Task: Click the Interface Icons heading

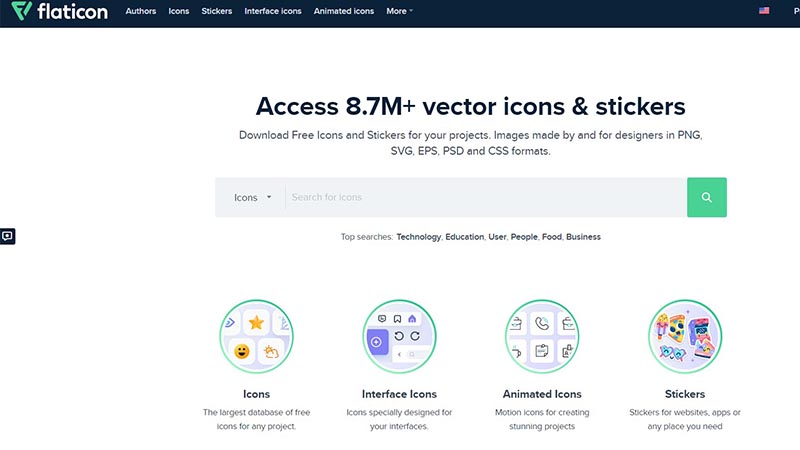Action: pos(399,394)
